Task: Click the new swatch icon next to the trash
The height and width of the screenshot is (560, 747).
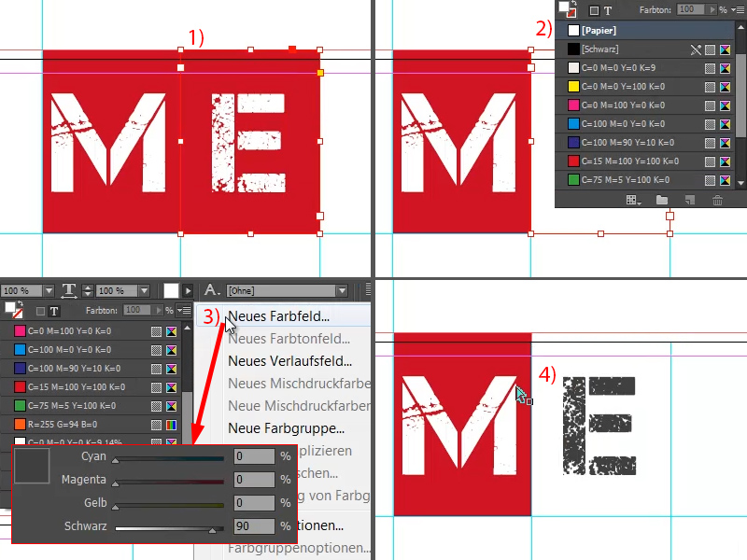Action: tap(690, 200)
